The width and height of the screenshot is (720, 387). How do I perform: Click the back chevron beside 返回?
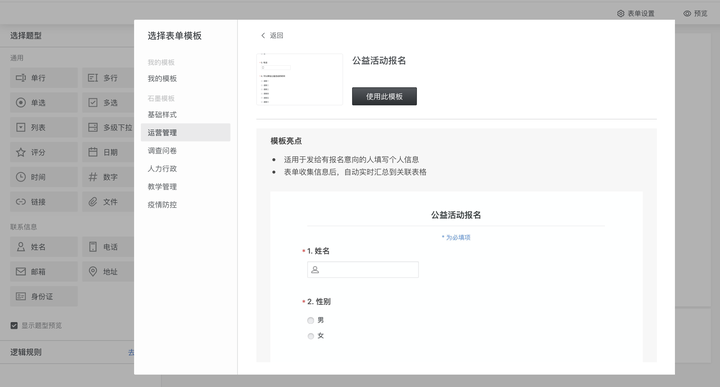click(263, 35)
